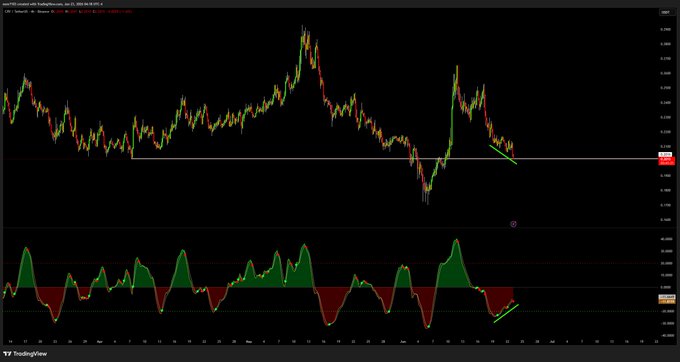
Task: Click the Jun label on time axis
Action: [402, 342]
